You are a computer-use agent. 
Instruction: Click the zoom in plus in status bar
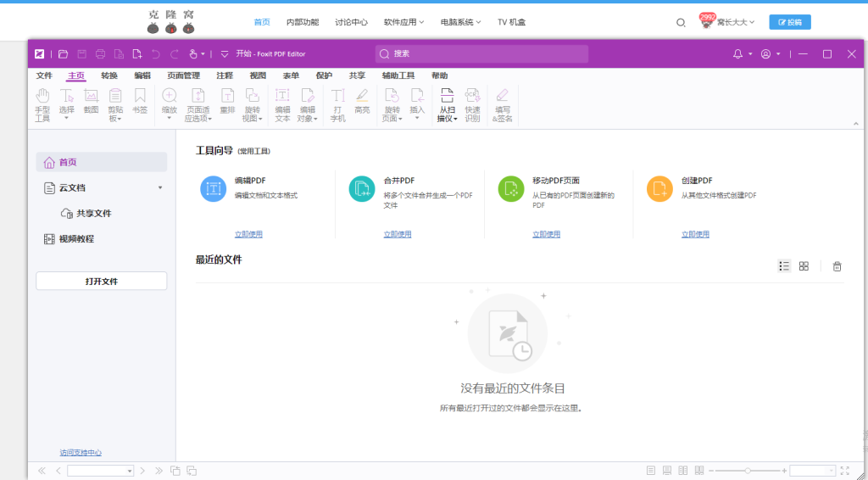[x=784, y=471]
